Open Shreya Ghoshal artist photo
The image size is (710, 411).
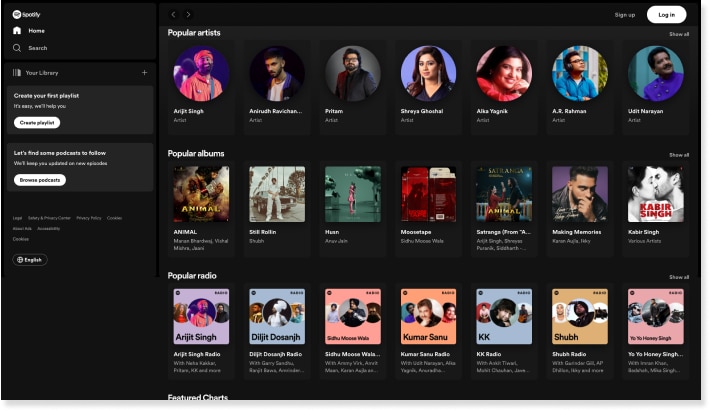428,73
